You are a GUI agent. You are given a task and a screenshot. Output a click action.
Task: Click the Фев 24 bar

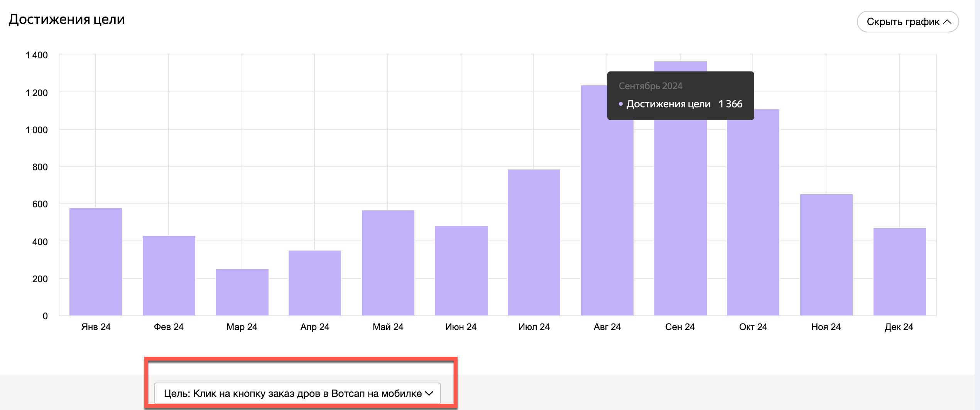[169, 276]
